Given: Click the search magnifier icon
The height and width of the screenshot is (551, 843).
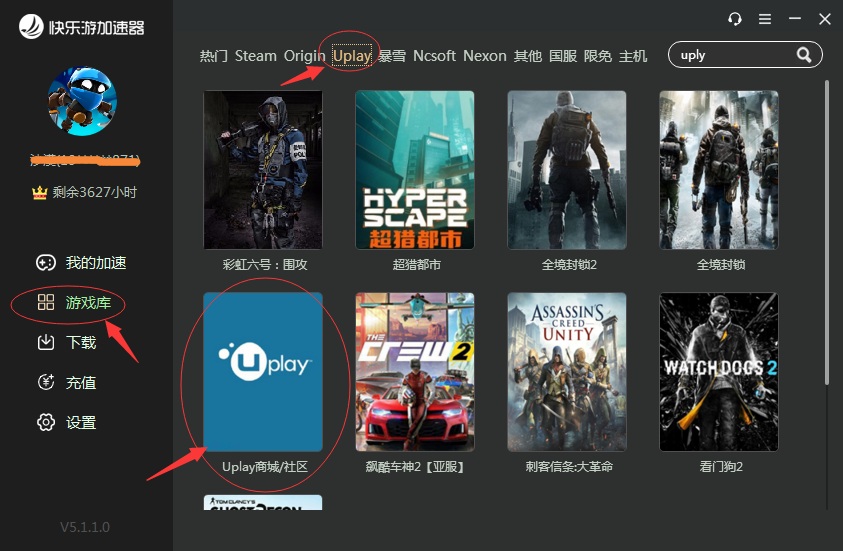Looking at the screenshot, I should click(804, 55).
